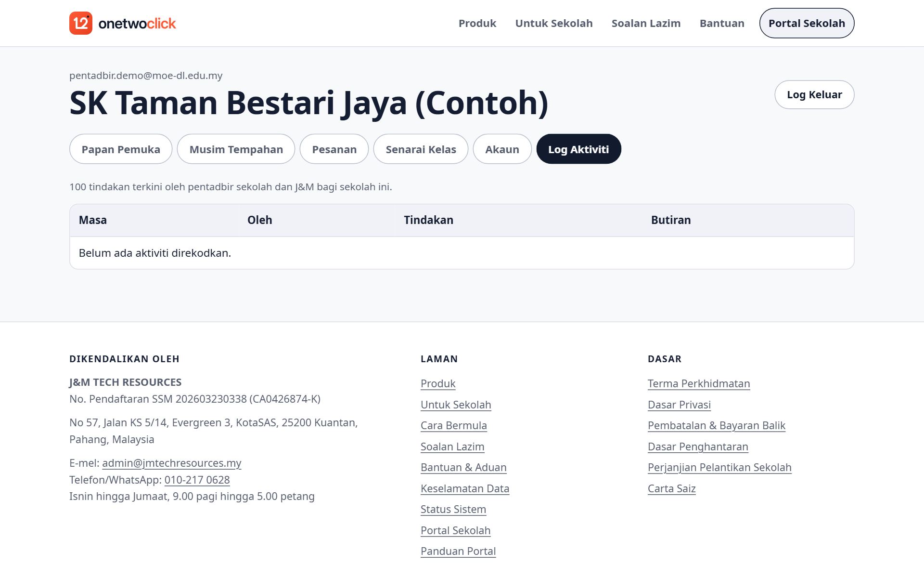Click the onetwoclick logo icon
This screenshot has height=578, width=924.
tap(81, 23)
